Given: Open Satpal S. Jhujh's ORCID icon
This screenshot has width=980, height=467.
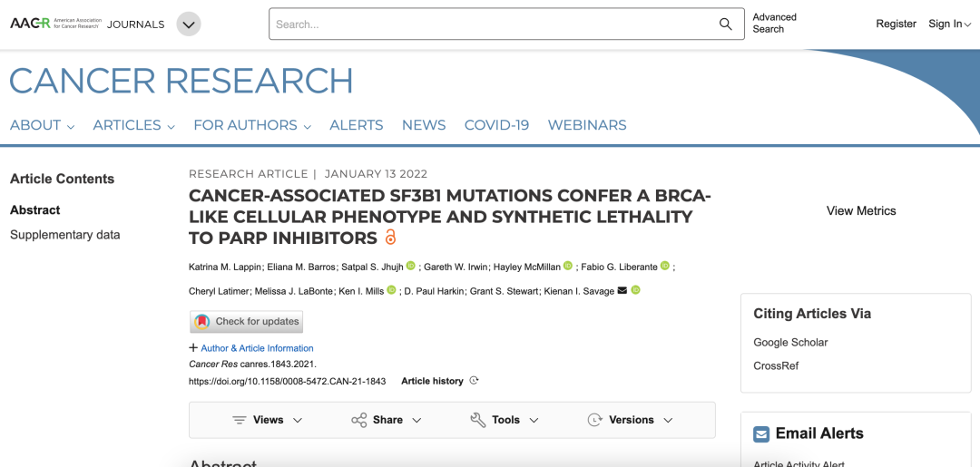Looking at the screenshot, I should pyautogui.click(x=411, y=266).
